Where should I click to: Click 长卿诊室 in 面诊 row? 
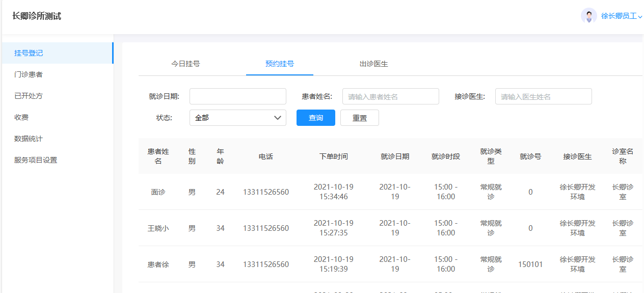click(623, 192)
